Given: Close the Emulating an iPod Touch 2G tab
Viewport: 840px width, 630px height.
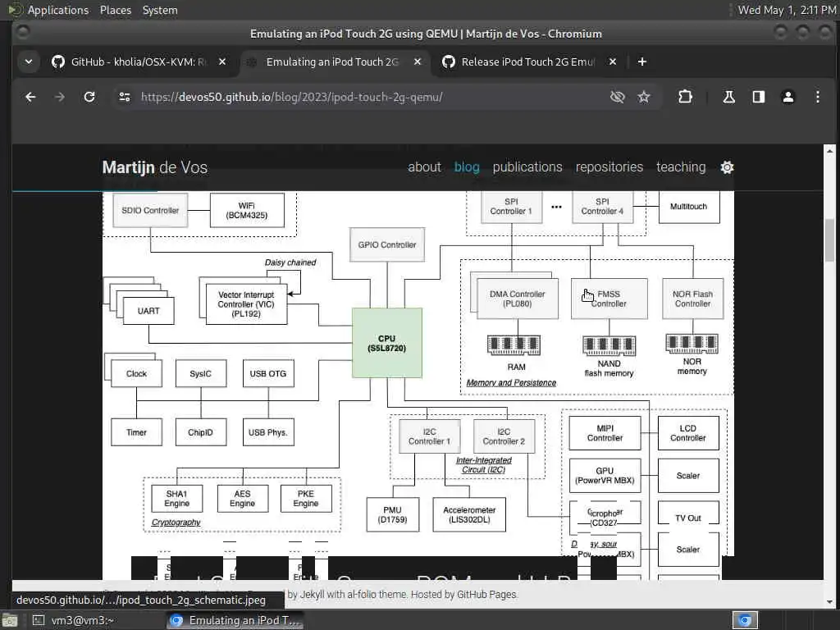Looking at the screenshot, I should pos(418,62).
